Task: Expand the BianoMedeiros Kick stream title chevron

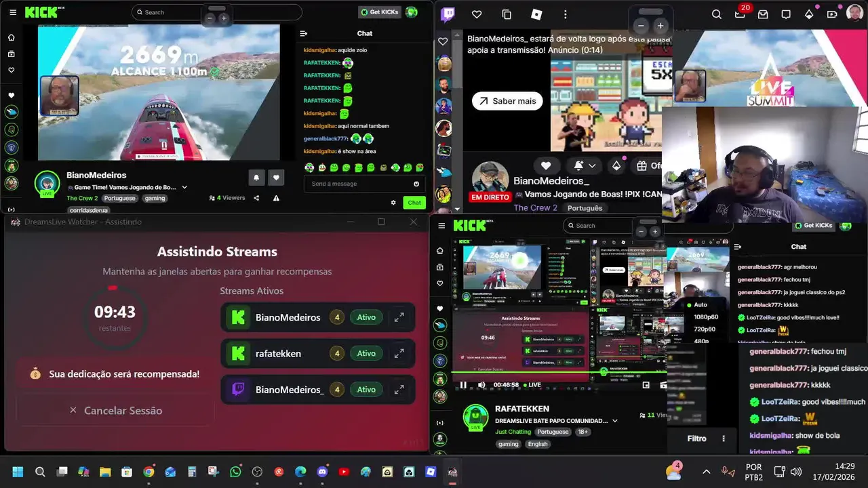Action: [184, 187]
